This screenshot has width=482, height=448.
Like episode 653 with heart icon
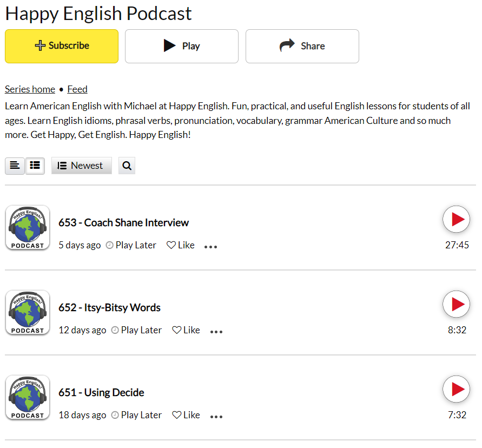pos(181,245)
